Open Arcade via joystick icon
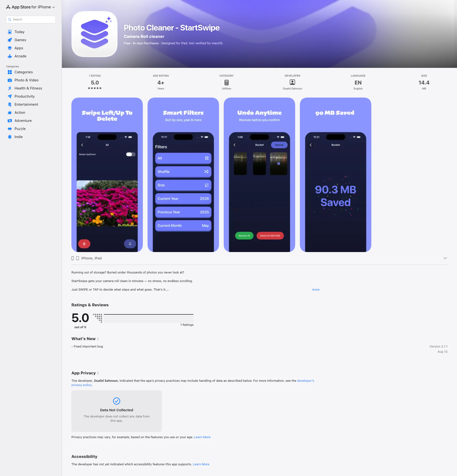Viewport: 457px width, 476px height. (x=10, y=56)
